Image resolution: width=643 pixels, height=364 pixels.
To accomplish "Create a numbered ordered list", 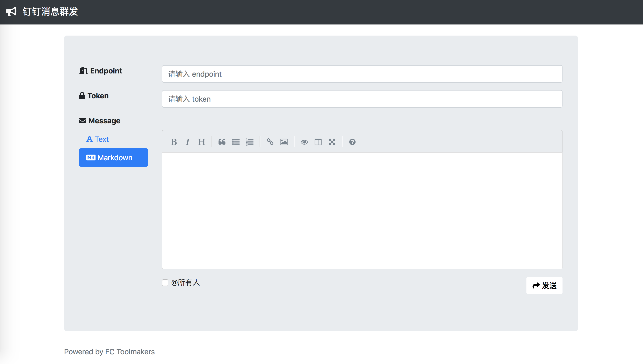I will tap(250, 142).
